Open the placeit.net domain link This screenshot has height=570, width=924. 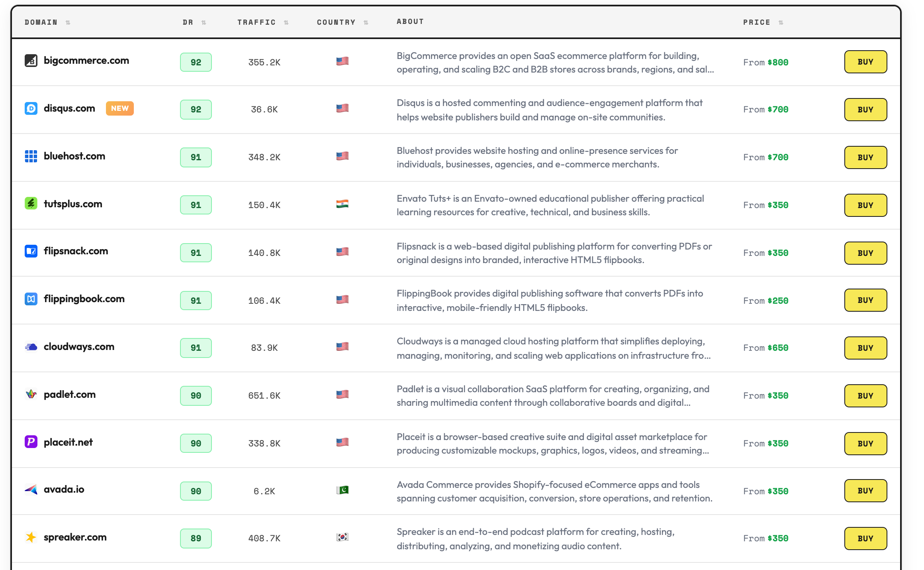(x=68, y=442)
